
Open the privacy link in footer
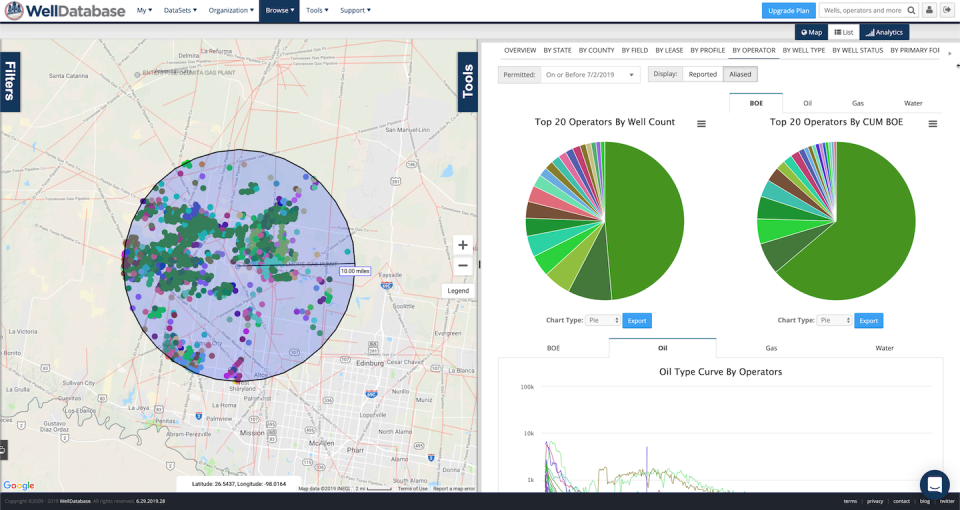[x=875, y=501]
